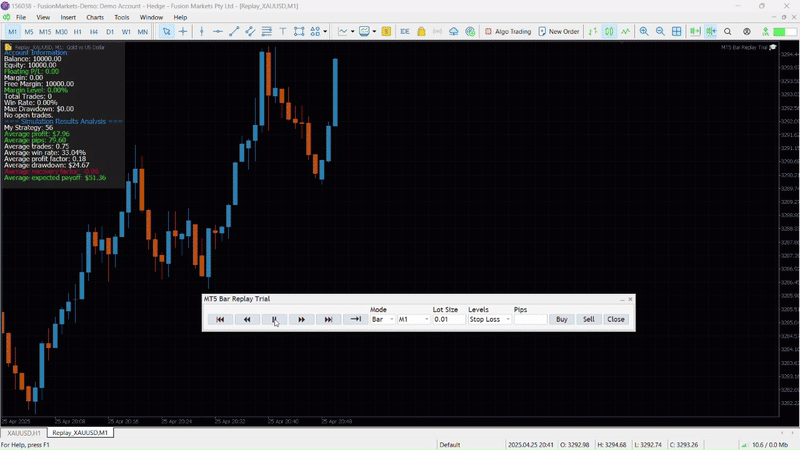Expand the templates dropdown arrow
This screenshot has width=800, height=450.
[374, 32]
